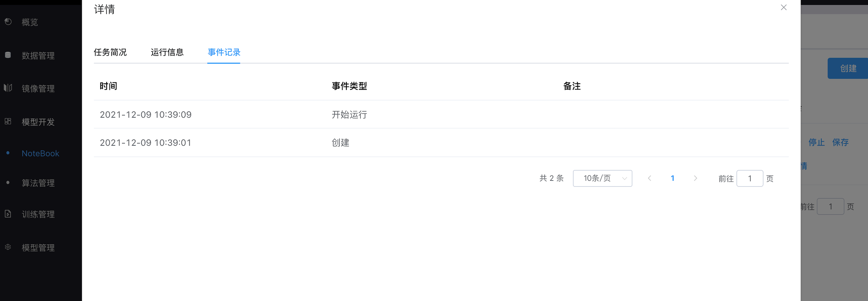
Task: Click the 前往 page number input field
Action: click(x=750, y=178)
